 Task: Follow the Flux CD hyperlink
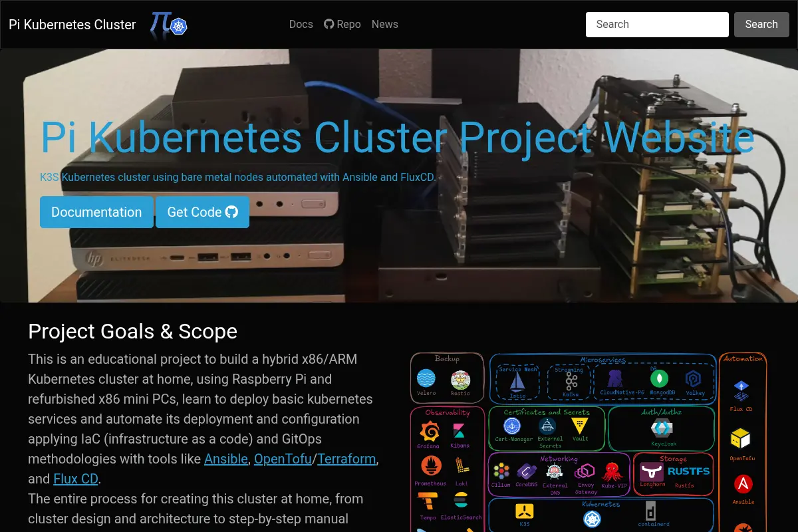pyautogui.click(x=76, y=479)
